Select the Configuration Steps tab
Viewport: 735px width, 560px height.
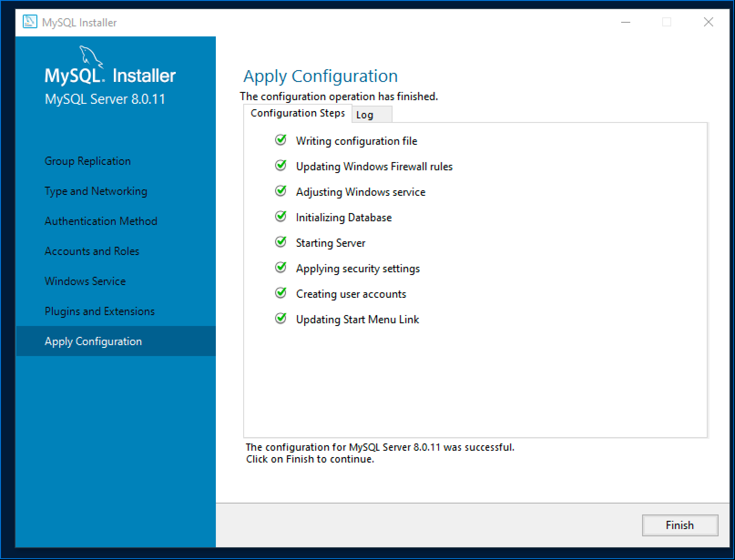(297, 113)
